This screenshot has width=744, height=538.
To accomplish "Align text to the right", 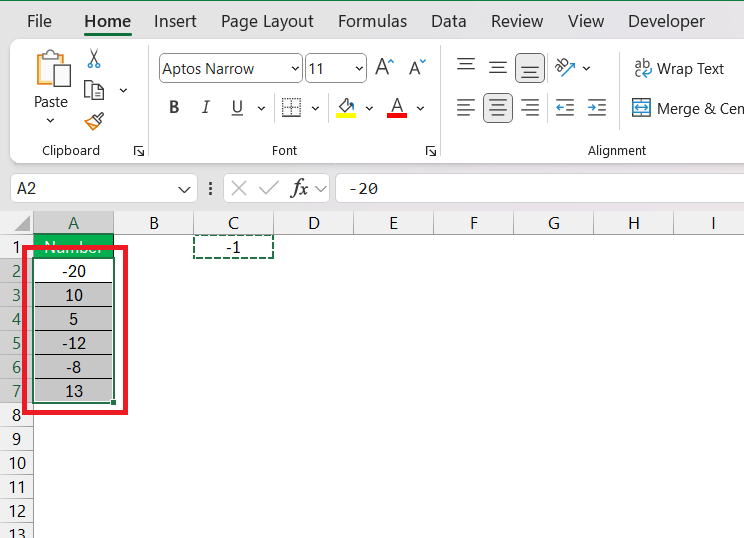I will pyautogui.click(x=530, y=108).
